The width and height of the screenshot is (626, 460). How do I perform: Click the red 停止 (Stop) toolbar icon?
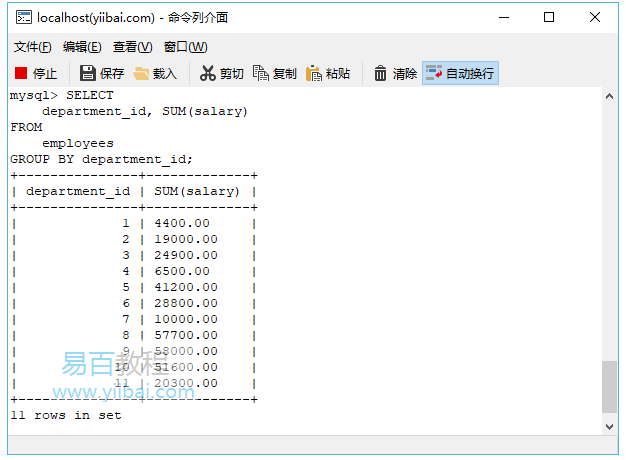coord(22,73)
